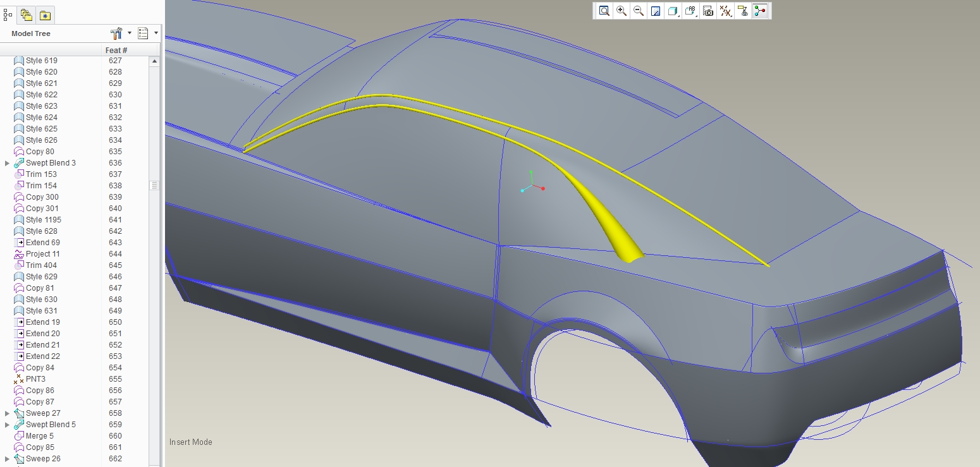Select the PNT3 datum point
The width and height of the screenshot is (980, 467).
[35, 379]
